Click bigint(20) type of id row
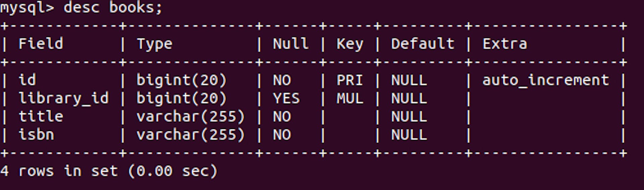This screenshot has width=644, height=190. (182, 80)
